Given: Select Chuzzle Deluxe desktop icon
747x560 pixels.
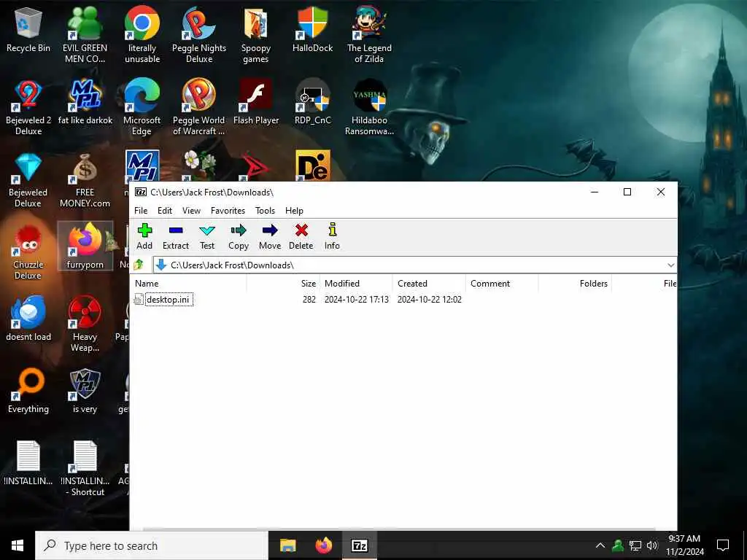Looking at the screenshot, I should pyautogui.click(x=28, y=252).
